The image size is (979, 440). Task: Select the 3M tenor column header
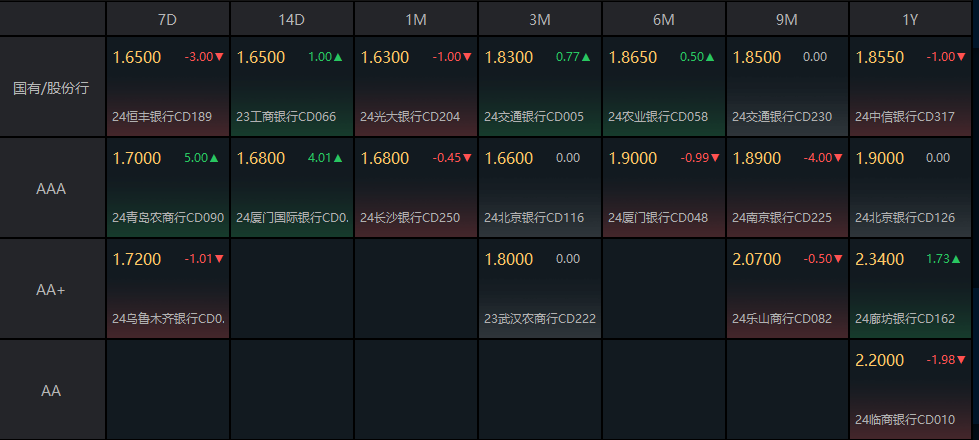539,19
